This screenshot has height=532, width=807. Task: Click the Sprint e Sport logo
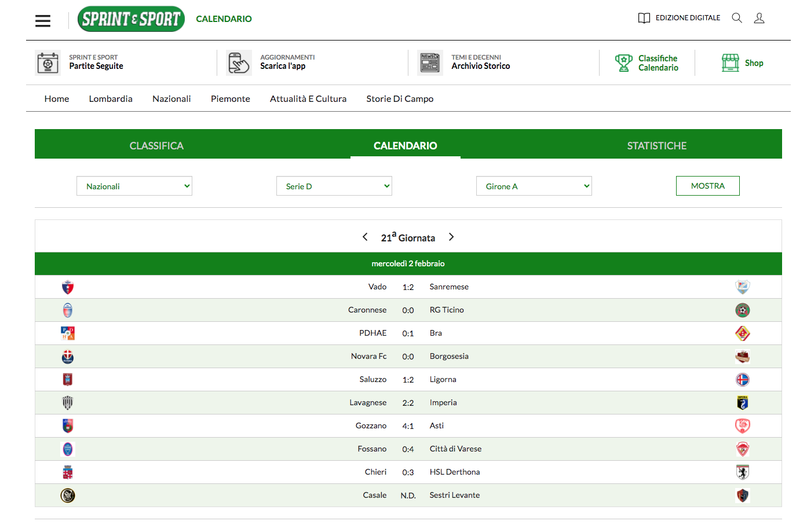[x=132, y=19]
